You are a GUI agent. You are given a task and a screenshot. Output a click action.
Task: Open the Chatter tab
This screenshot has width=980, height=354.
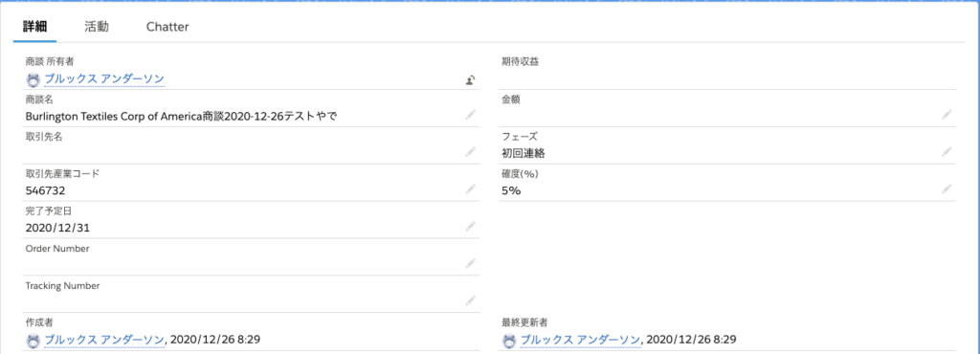point(167,27)
